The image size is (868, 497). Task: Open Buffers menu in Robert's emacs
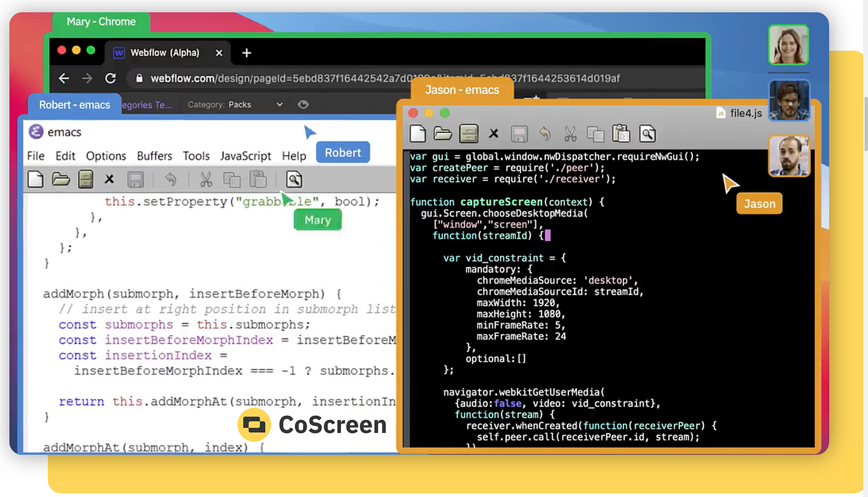point(154,156)
